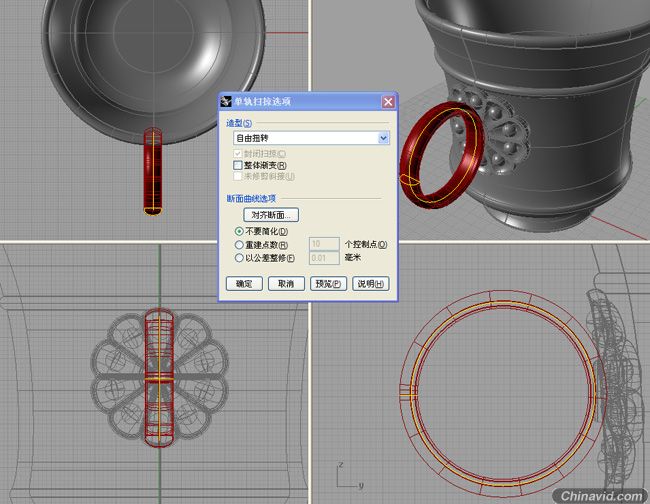Click the red handle profile in the top viewport
650x504 pixels.
pyautogui.click(x=153, y=171)
